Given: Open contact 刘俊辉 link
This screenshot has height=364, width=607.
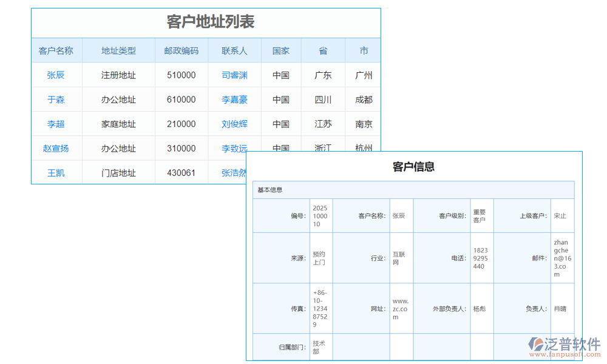Looking at the screenshot, I should (x=234, y=124).
